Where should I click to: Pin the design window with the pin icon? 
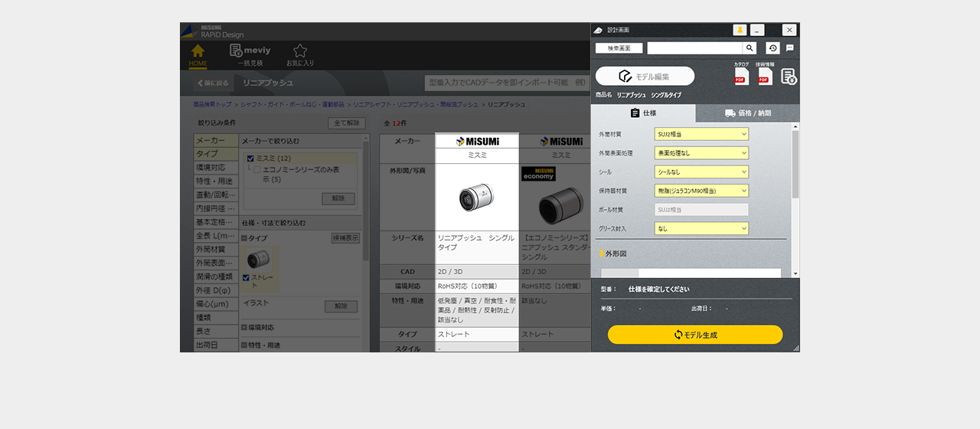[x=740, y=30]
